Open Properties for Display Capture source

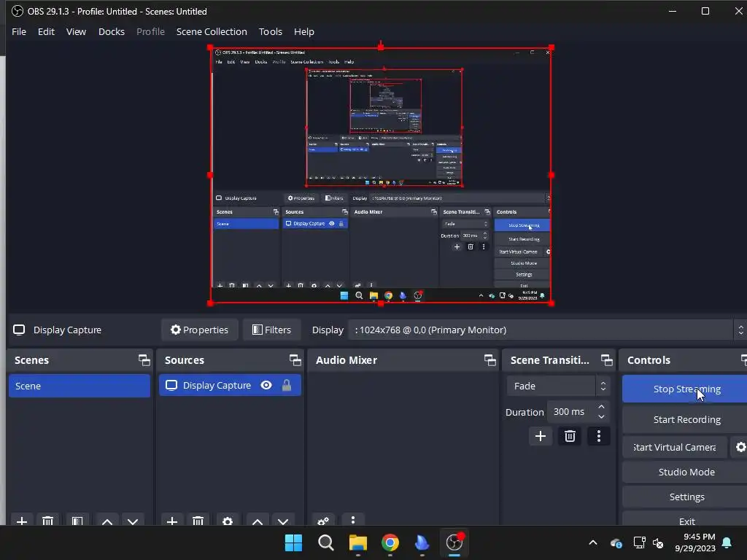(200, 330)
